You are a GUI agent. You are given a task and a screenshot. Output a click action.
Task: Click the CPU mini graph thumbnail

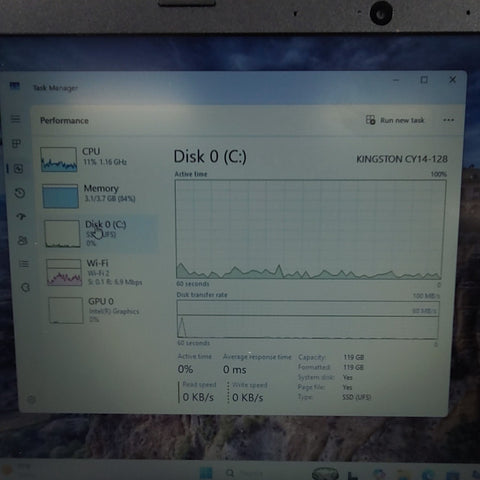pyautogui.click(x=59, y=159)
